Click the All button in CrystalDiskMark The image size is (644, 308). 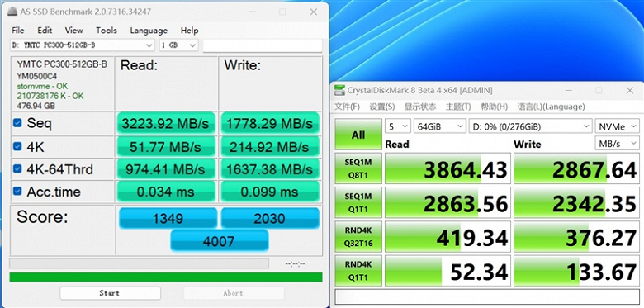[358, 135]
